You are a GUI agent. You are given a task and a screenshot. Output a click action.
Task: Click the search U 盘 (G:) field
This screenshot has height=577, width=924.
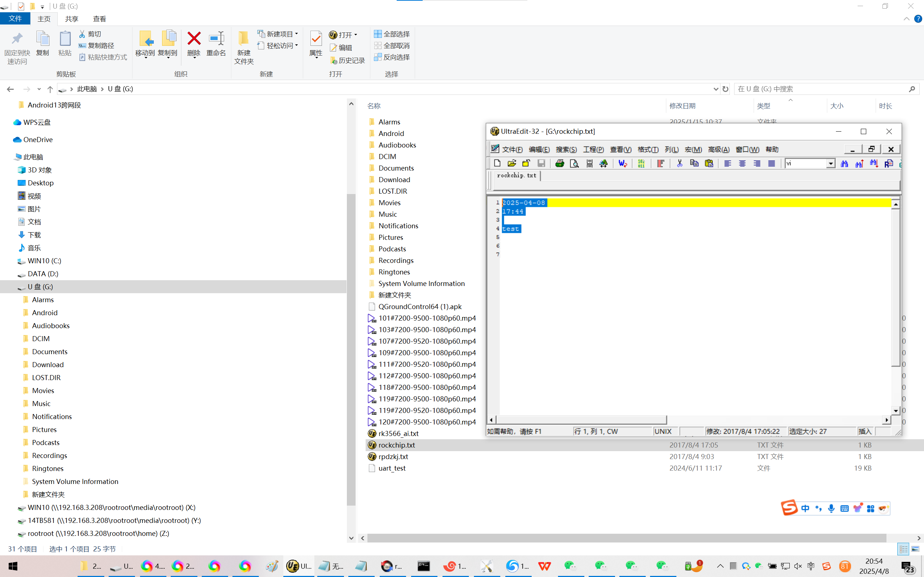[x=821, y=89]
